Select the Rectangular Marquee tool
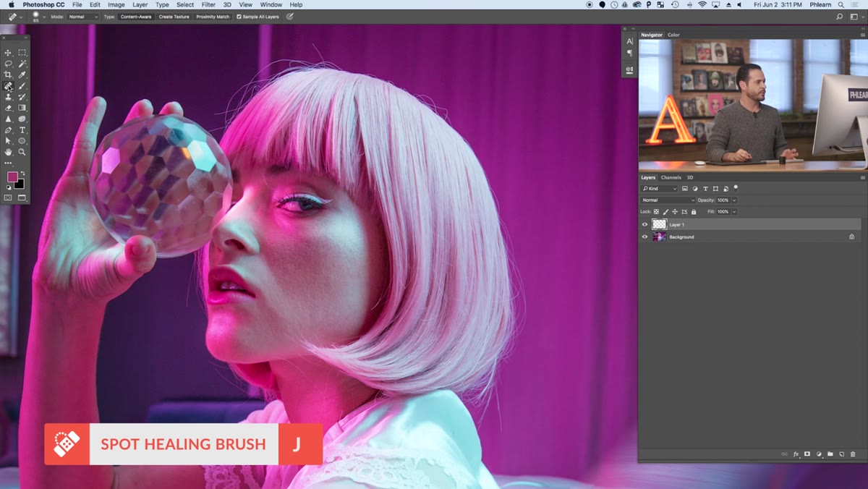868x489 pixels. (x=22, y=53)
